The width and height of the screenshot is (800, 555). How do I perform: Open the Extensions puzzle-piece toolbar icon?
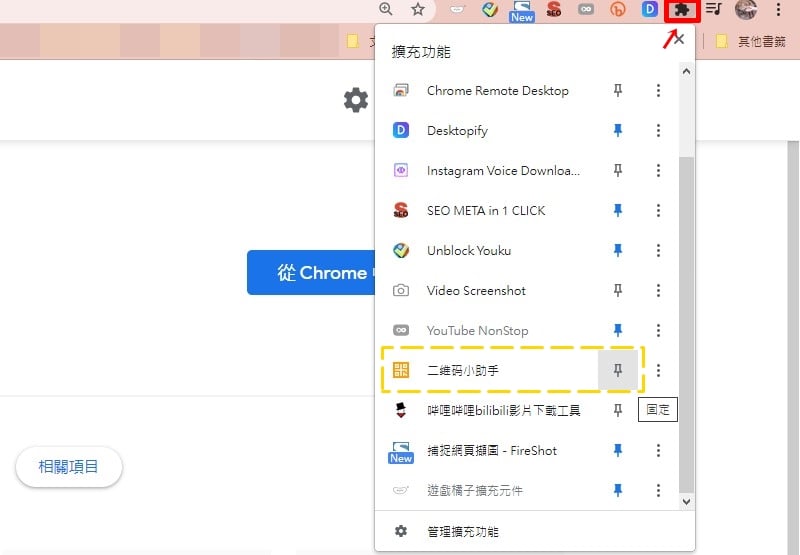point(682,10)
